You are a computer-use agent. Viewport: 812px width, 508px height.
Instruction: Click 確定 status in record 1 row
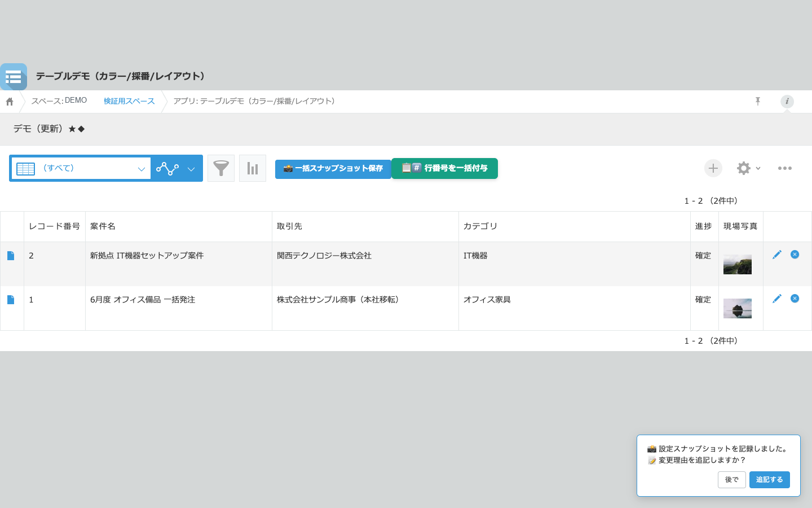tap(703, 300)
